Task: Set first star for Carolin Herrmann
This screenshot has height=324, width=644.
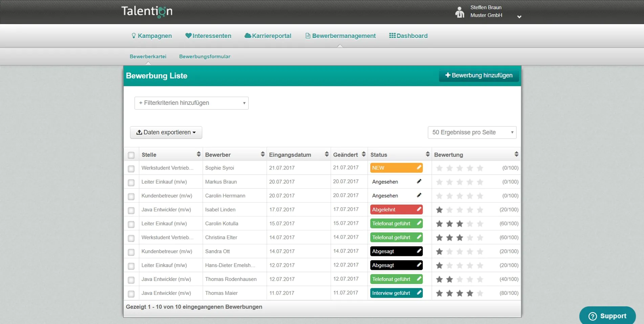Action: point(439,196)
